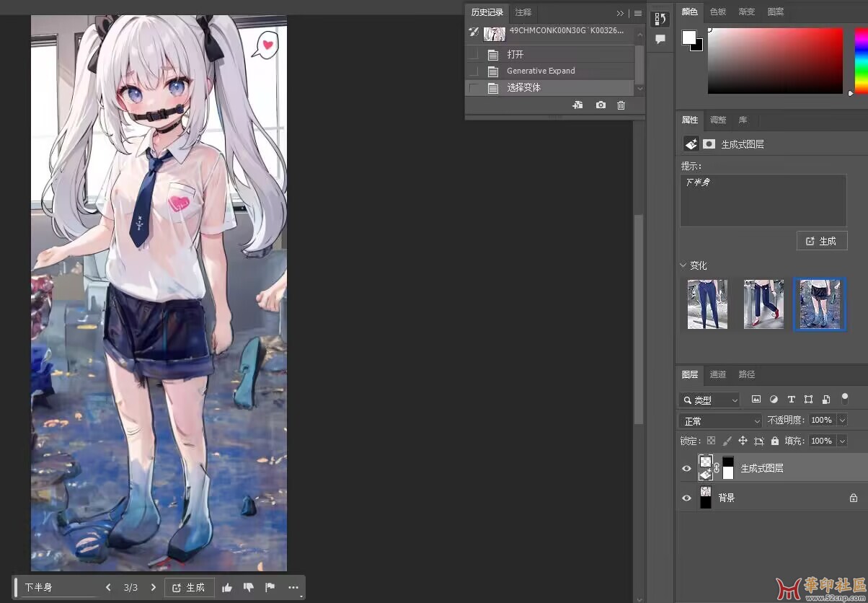Toggle layer filtering switch on or off
The height and width of the screenshot is (603, 868).
[x=845, y=398]
